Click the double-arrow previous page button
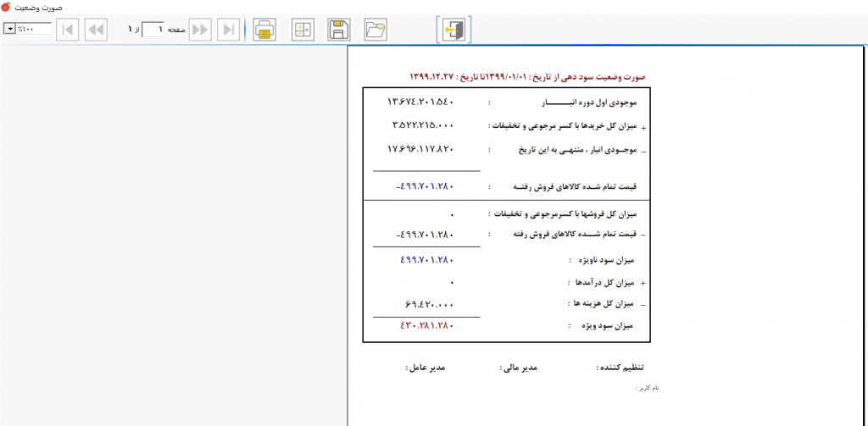 (97, 30)
